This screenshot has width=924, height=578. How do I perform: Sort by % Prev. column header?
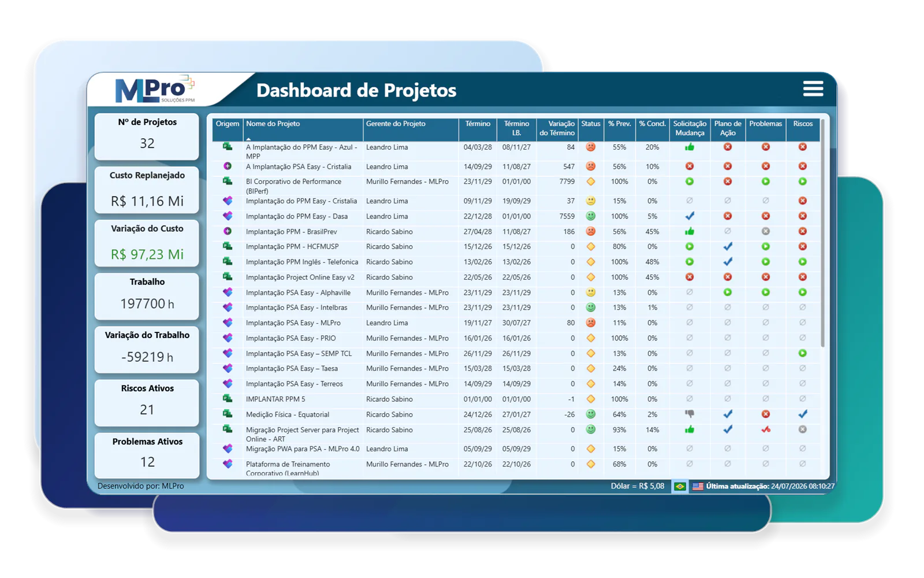pyautogui.click(x=620, y=129)
